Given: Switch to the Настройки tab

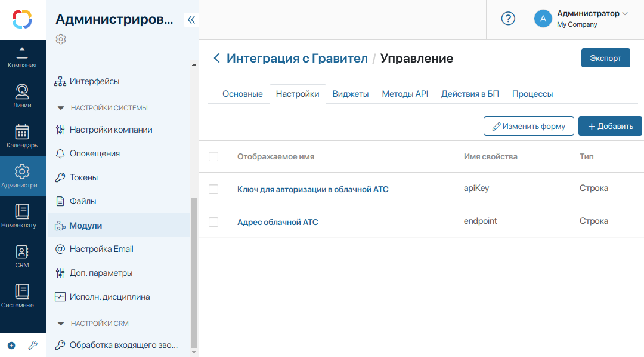Looking at the screenshot, I should point(298,94).
